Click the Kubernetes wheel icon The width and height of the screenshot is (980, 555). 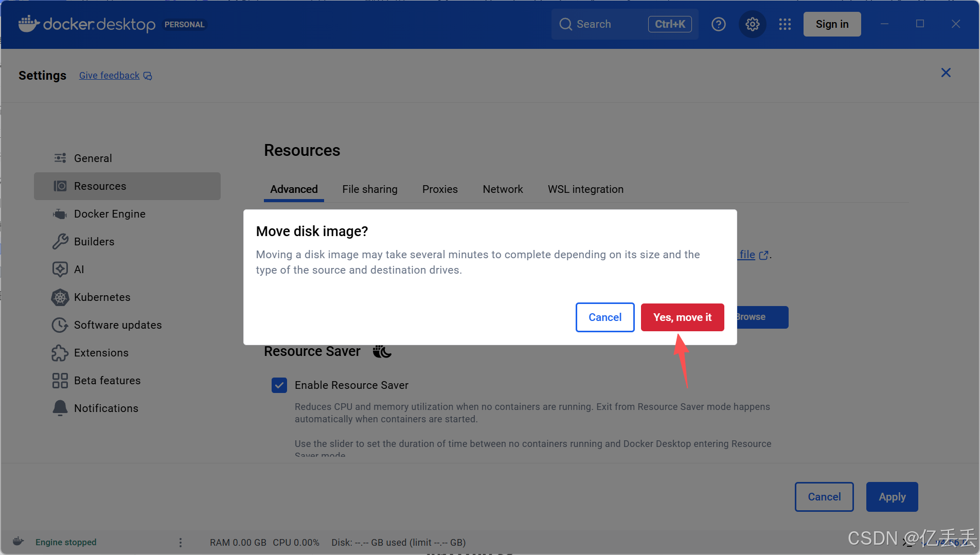60,297
